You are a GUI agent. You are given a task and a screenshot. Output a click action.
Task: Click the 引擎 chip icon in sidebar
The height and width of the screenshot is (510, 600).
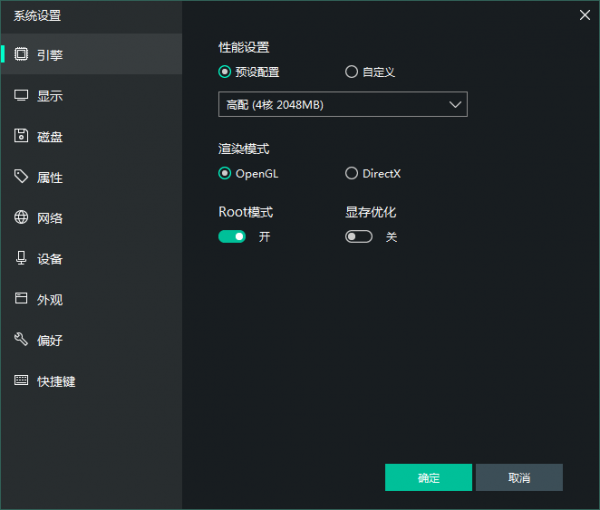(x=21, y=54)
